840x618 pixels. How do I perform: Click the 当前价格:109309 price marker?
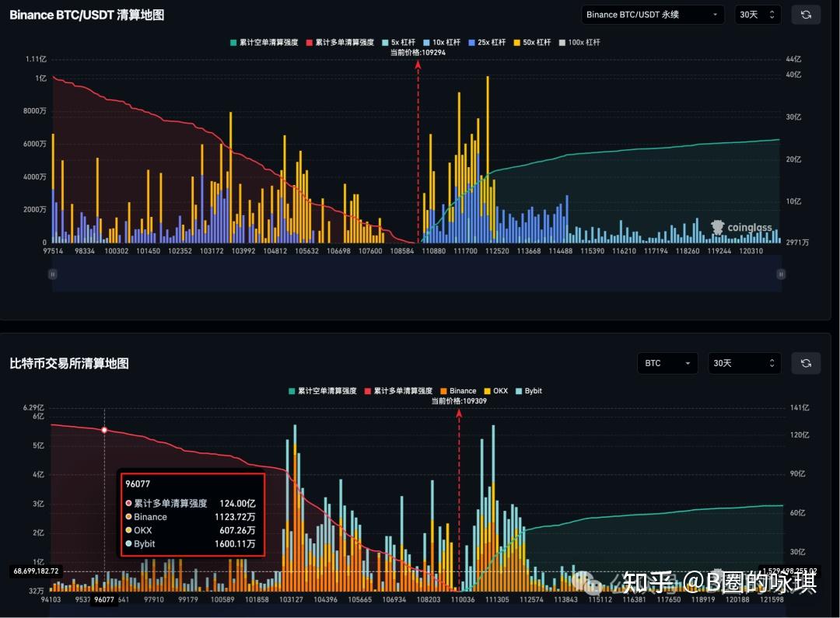(459, 401)
